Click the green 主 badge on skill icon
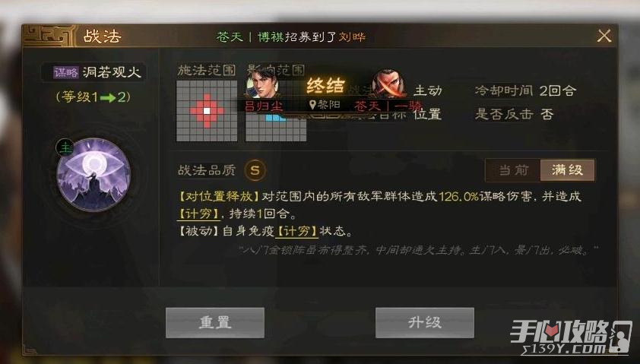 [65, 147]
